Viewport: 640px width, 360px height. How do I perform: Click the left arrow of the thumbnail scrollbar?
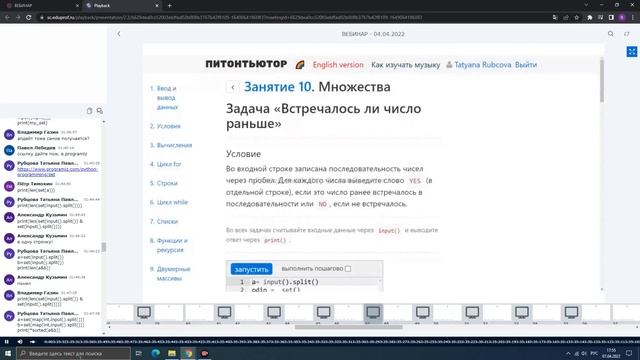[109, 327]
